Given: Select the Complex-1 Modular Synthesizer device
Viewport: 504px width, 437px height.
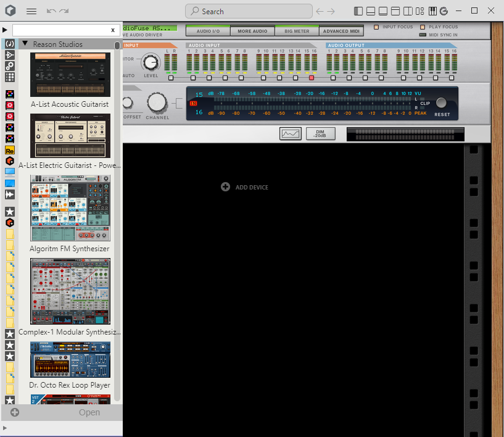Looking at the screenshot, I should click(x=70, y=291).
